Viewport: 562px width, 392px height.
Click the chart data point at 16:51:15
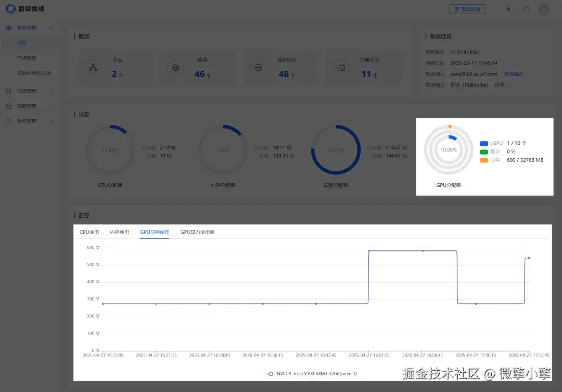click(369, 251)
